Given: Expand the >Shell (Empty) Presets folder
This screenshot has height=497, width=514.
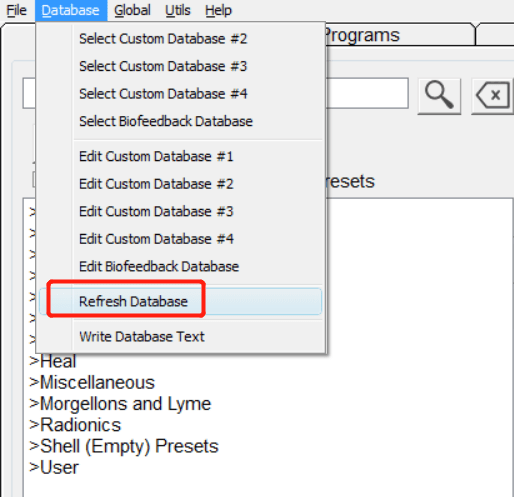Looking at the screenshot, I should pyautogui.click(x=124, y=446).
